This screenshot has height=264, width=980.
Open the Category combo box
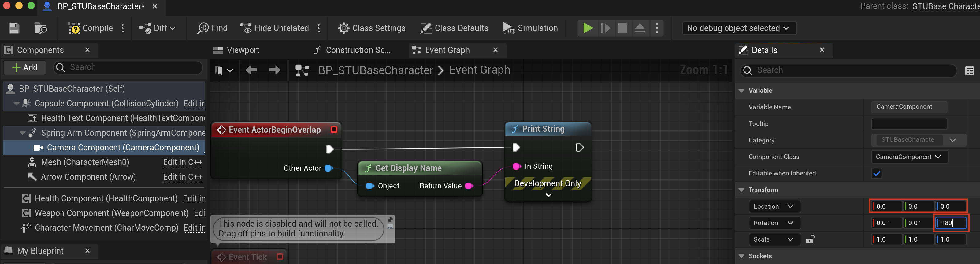(919, 140)
